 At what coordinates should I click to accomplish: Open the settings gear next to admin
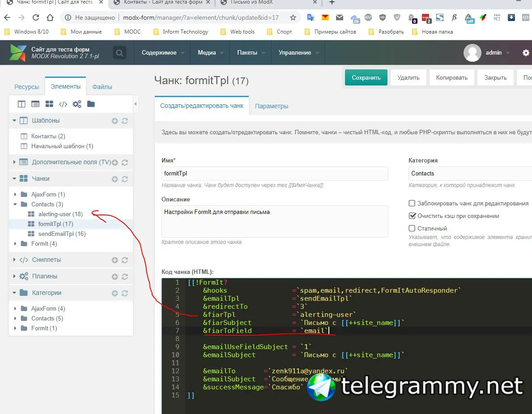(x=526, y=53)
